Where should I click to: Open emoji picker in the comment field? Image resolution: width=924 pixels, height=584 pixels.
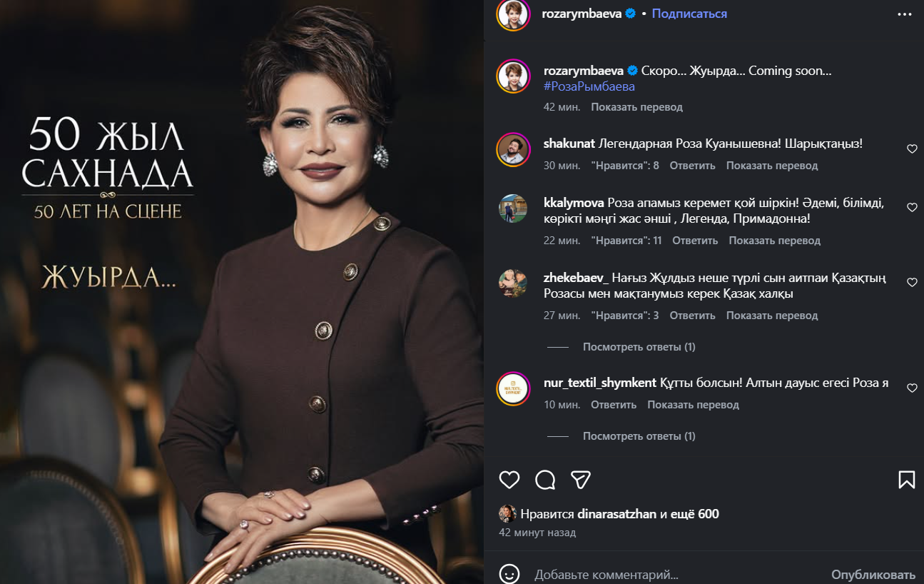point(509,574)
